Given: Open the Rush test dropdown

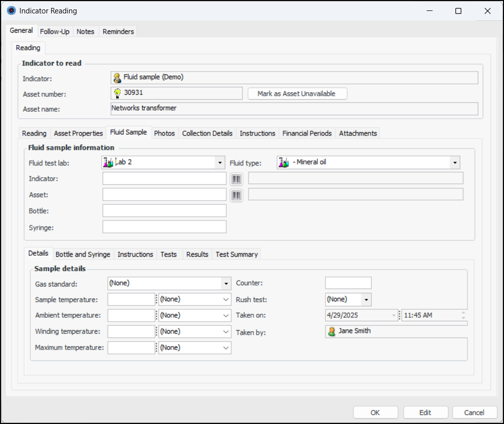Looking at the screenshot, I should (x=366, y=300).
